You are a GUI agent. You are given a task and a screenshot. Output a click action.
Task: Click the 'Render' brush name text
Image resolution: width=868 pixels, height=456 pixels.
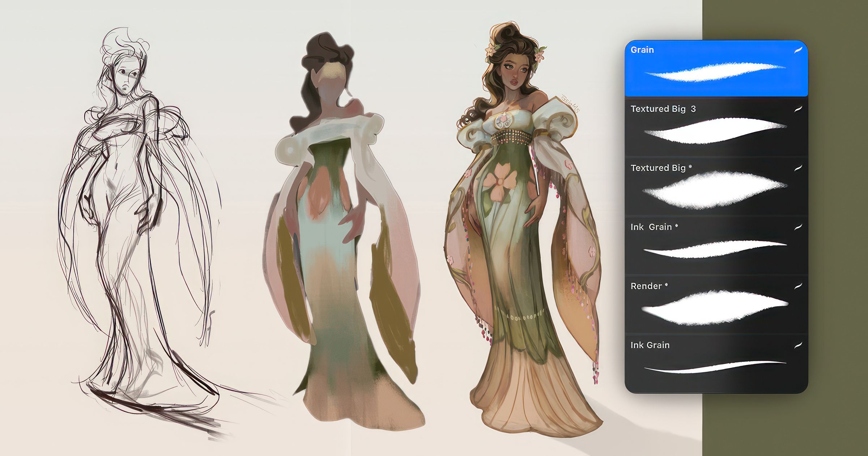646,286
